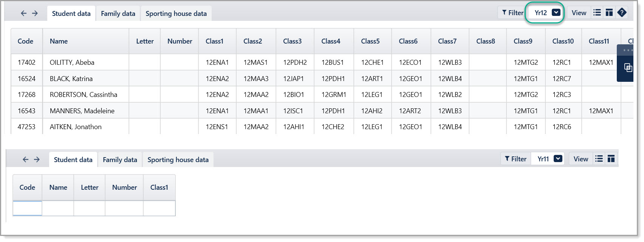The image size is (644, 242).
Task: Click the Filter button in the top panel
Action: (x=512, y=13)
